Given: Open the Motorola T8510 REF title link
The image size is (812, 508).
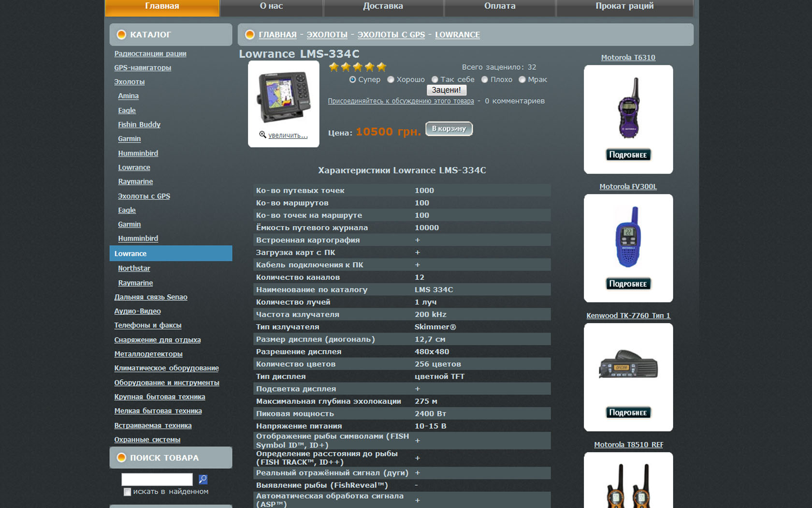Looking at the screenshot, I should [x=628, y=445].
